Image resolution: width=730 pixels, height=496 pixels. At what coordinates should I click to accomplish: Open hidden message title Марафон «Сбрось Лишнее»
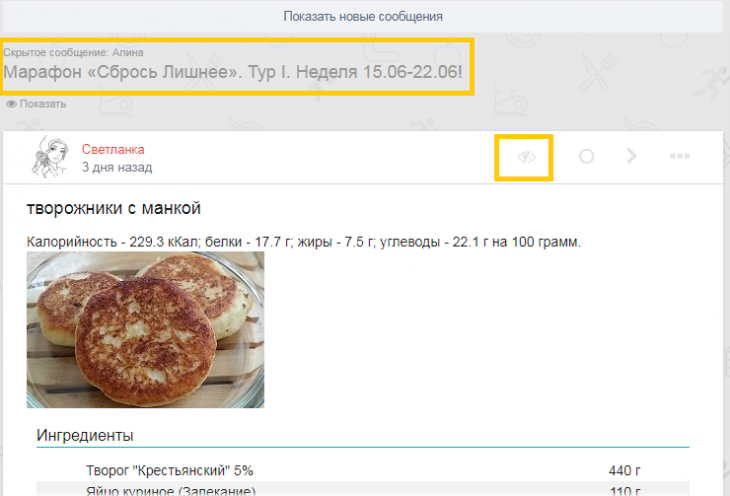pos(232,73)
